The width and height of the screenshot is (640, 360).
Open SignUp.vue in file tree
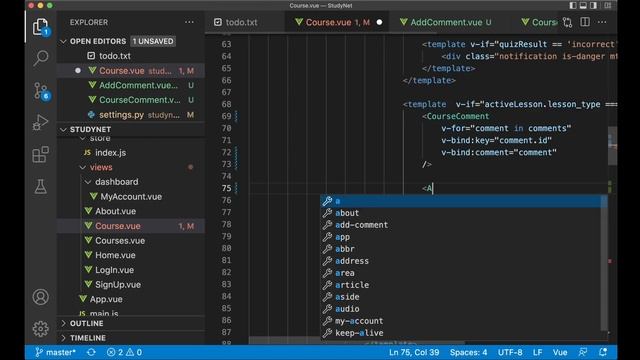[x=131, y=285]
